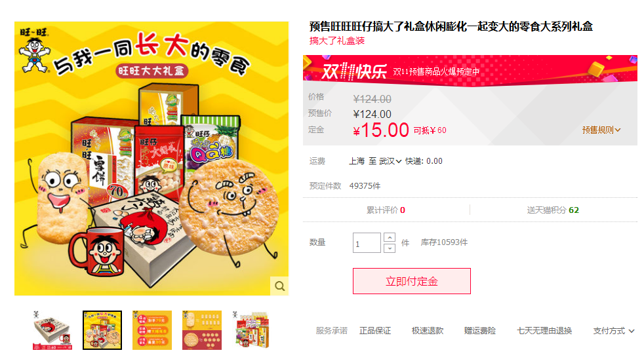Click the main product image

pos(151,159)
